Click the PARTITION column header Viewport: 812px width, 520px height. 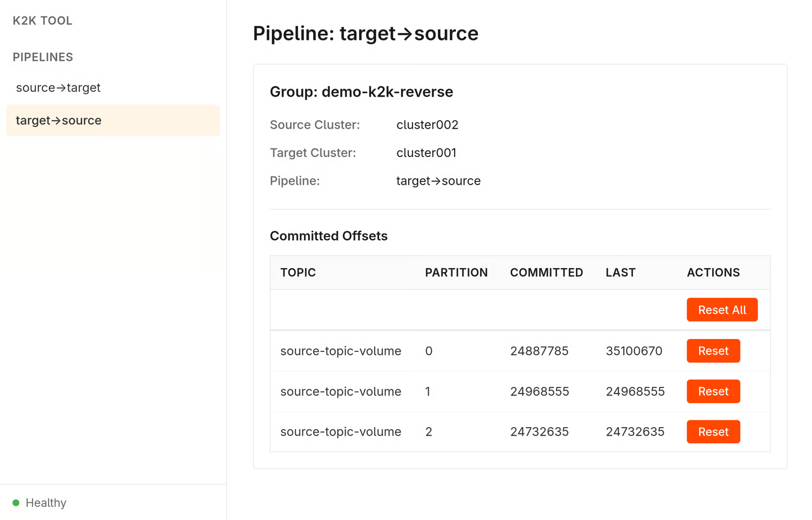tap(456, 272)
